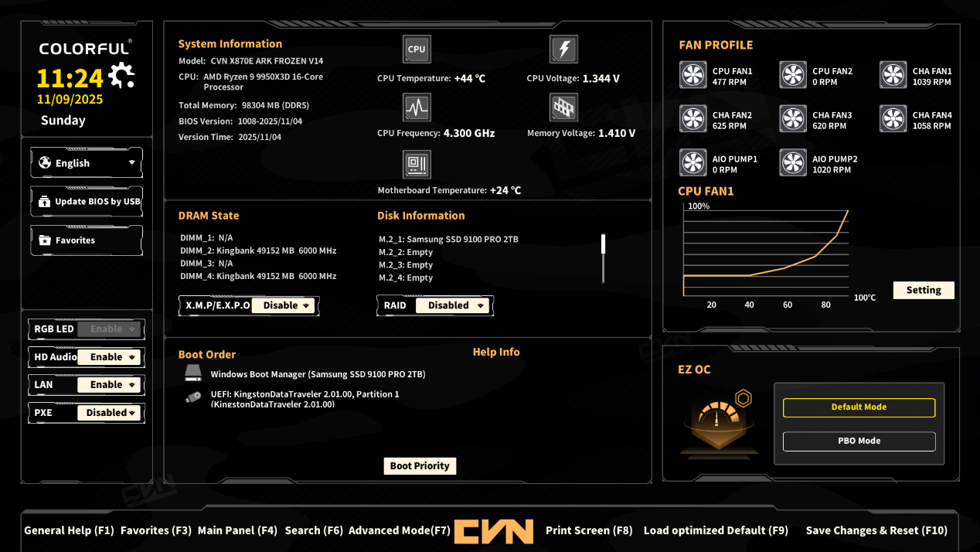
Task: Click the CPU temperature chip icon
Action: [417, 49]
